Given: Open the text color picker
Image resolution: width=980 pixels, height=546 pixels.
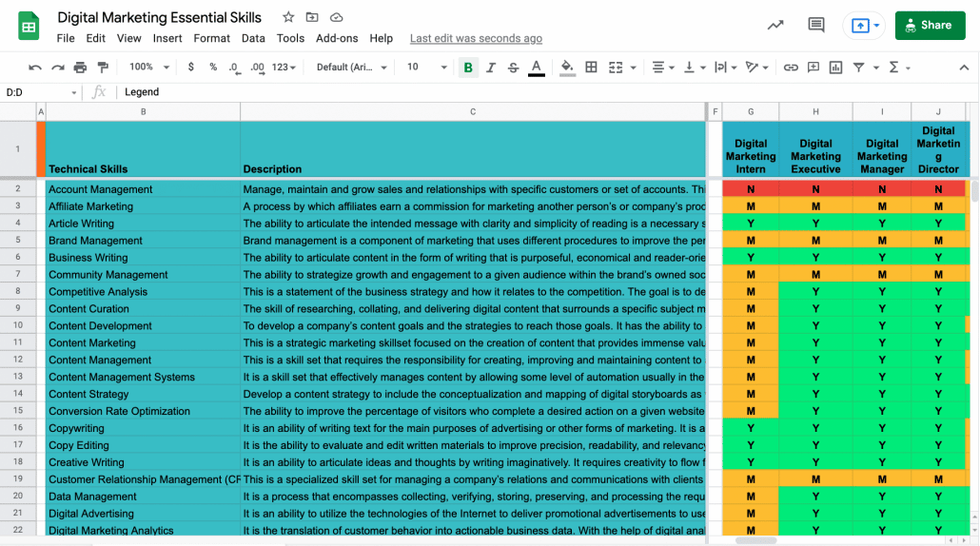Looking at the screenshot, I should (537, 68).
